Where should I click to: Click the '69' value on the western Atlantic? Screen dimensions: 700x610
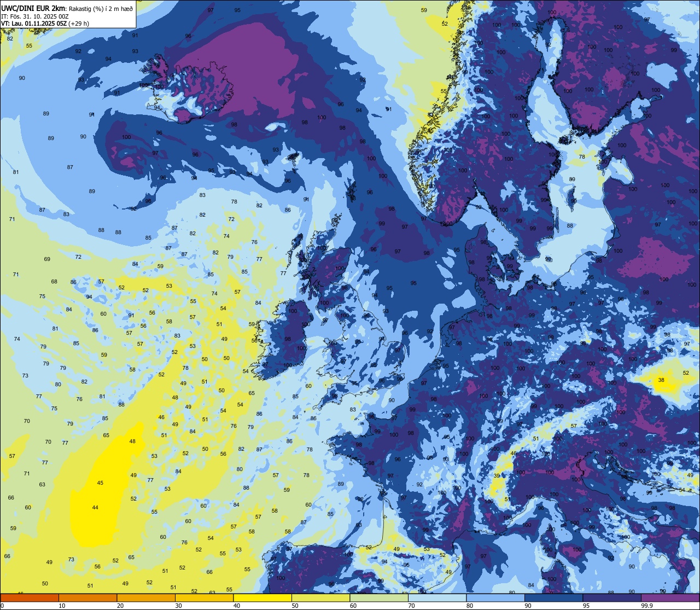(47, 259)
